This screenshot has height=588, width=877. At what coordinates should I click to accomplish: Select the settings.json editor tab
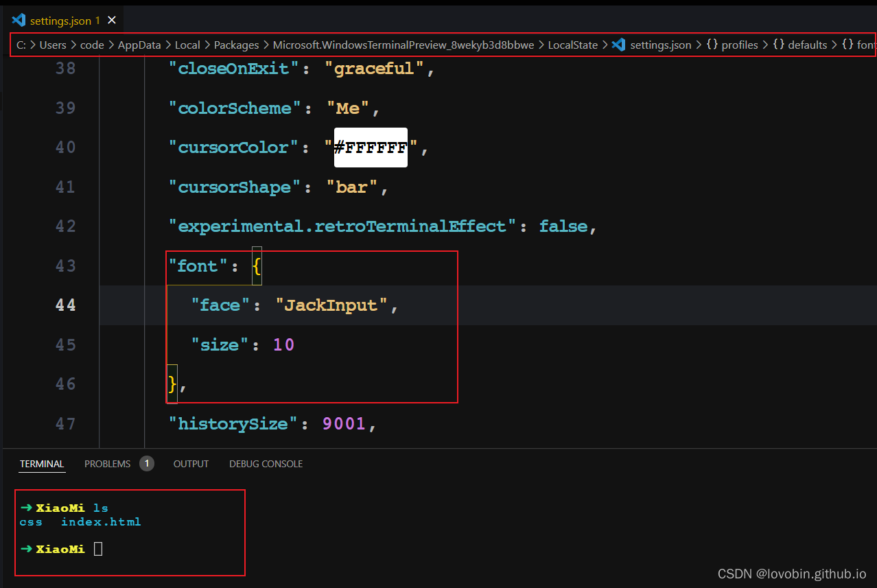[65, 21]
